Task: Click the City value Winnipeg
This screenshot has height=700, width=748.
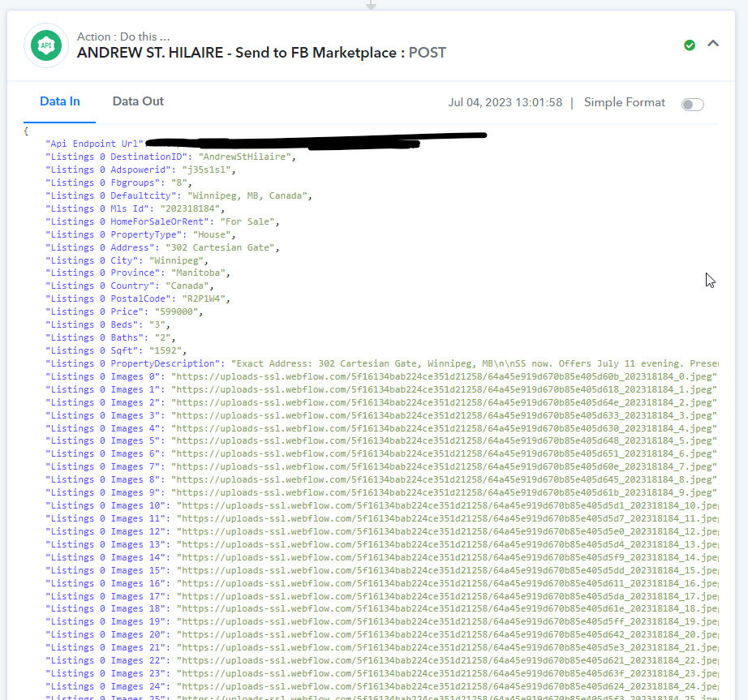Action: pyautogui.click(x=177, y=260)
